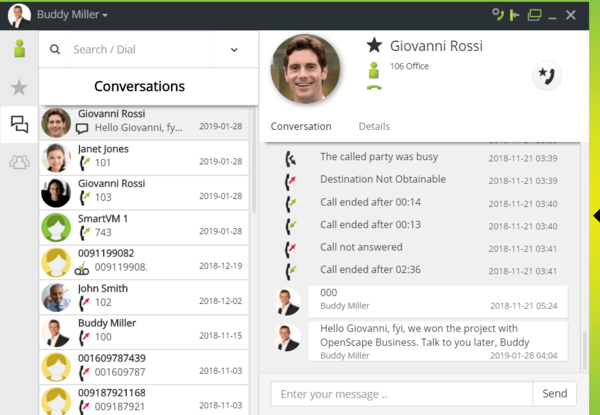Select the Conversation tab
Image resolution: width=600 pixels, height=415 pixels.
point(301,127)
